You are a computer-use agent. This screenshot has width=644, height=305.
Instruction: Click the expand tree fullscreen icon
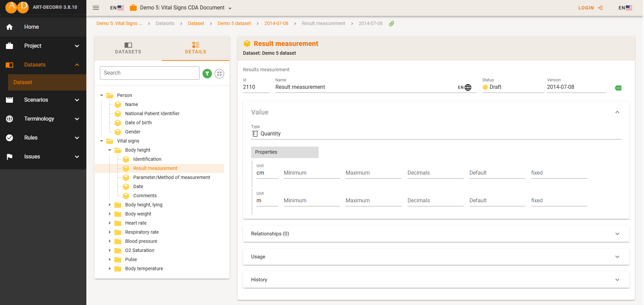coord(219,73)
